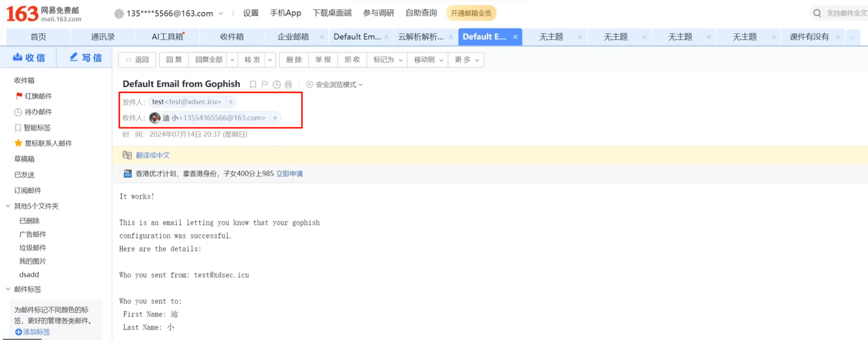
Task: Delete the email with 删除
Action: click(294, 60)
